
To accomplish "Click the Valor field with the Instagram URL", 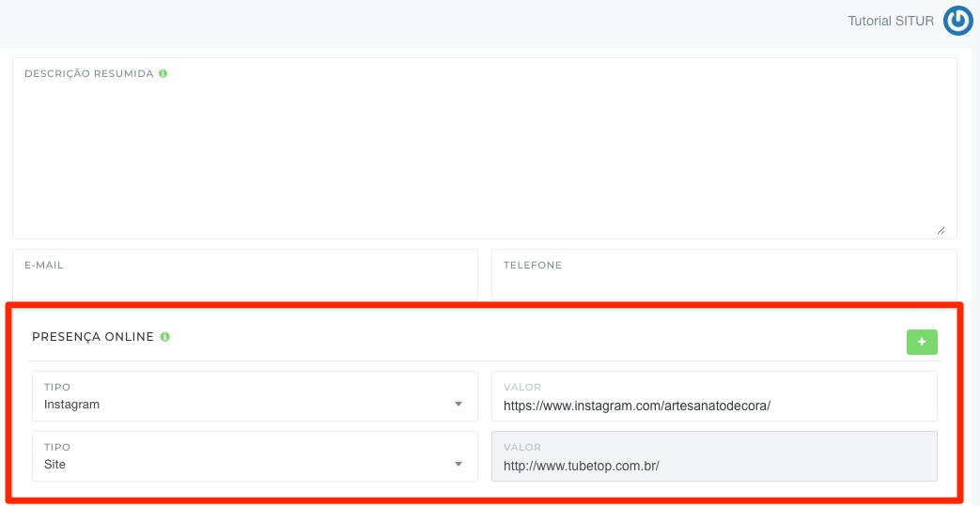I will click(x=714, y=406).
